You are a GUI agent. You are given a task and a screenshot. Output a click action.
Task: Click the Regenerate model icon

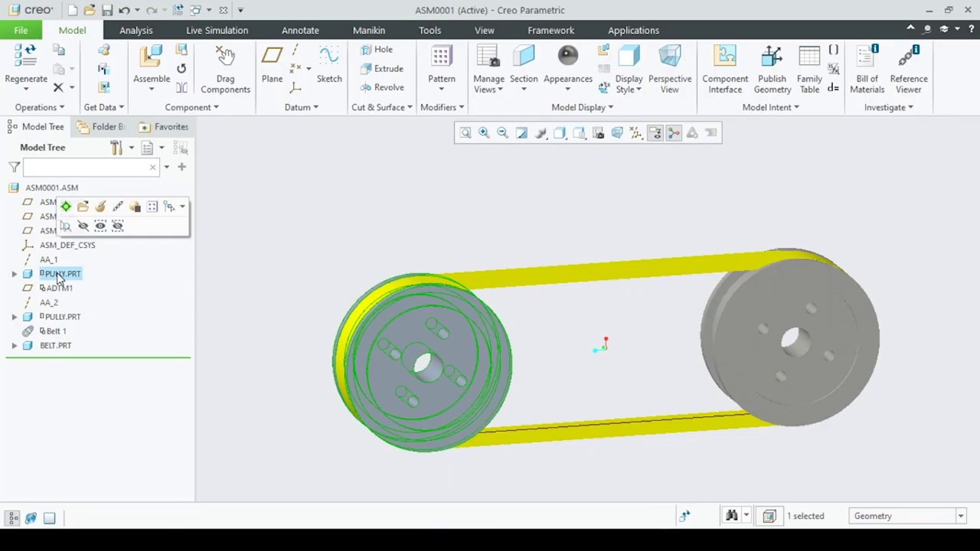coord(26,57)
